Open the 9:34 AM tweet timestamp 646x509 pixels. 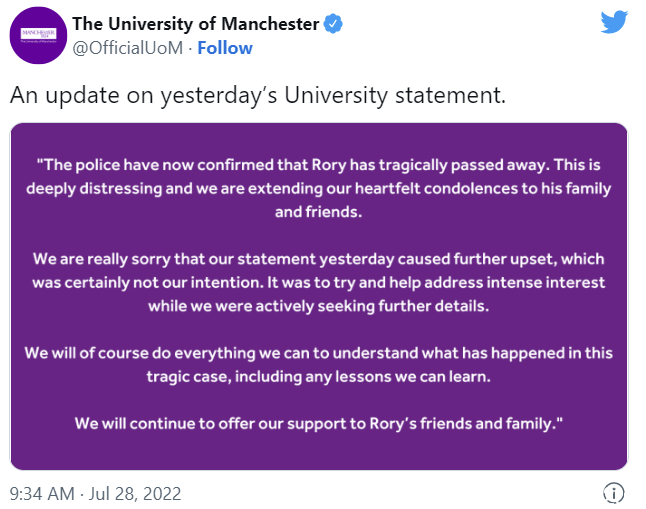[42, 494]
